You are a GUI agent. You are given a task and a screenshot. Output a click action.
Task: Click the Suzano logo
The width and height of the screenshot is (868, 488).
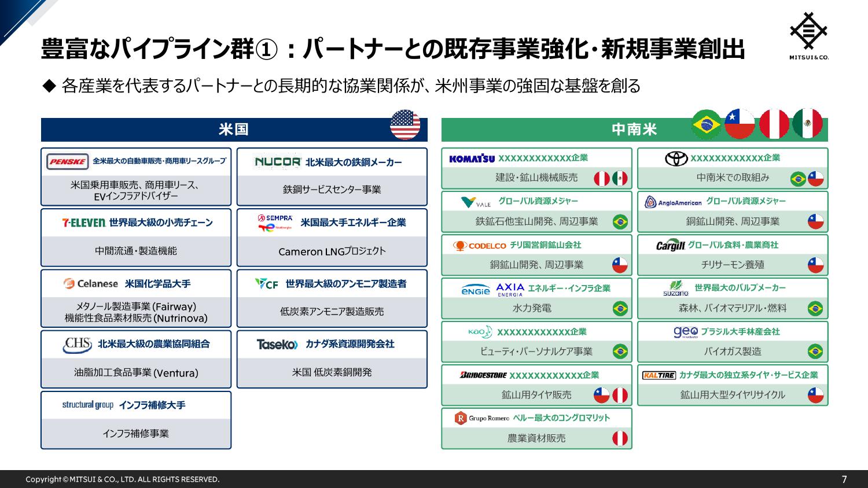675,289
